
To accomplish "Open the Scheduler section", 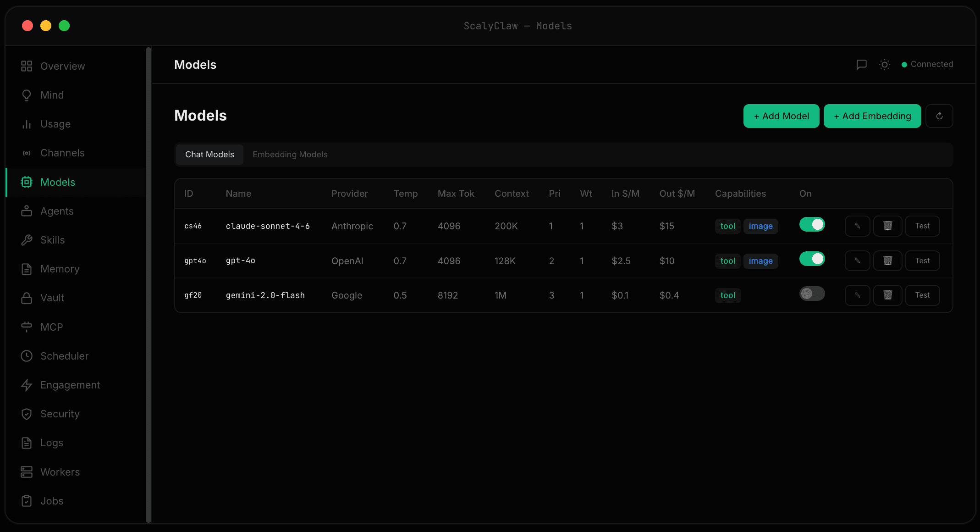I will pos(64,356).
